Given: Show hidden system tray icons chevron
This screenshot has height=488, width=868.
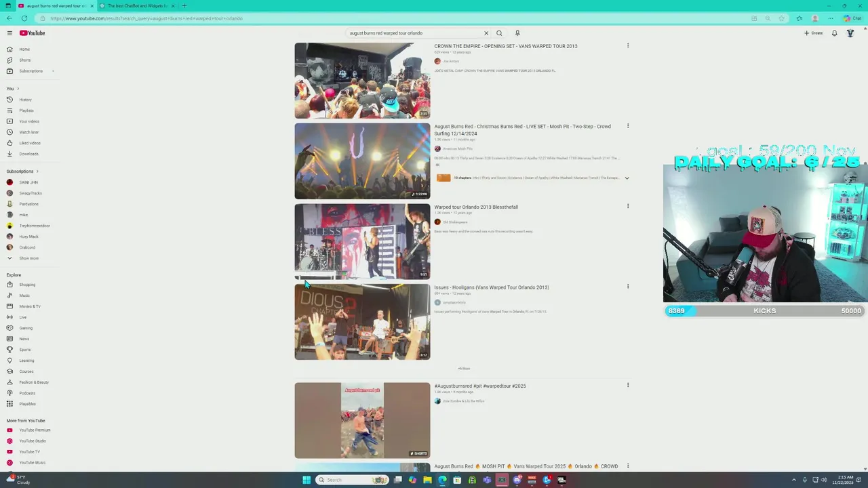Looking at the screenshot, I should coord(794,480).
